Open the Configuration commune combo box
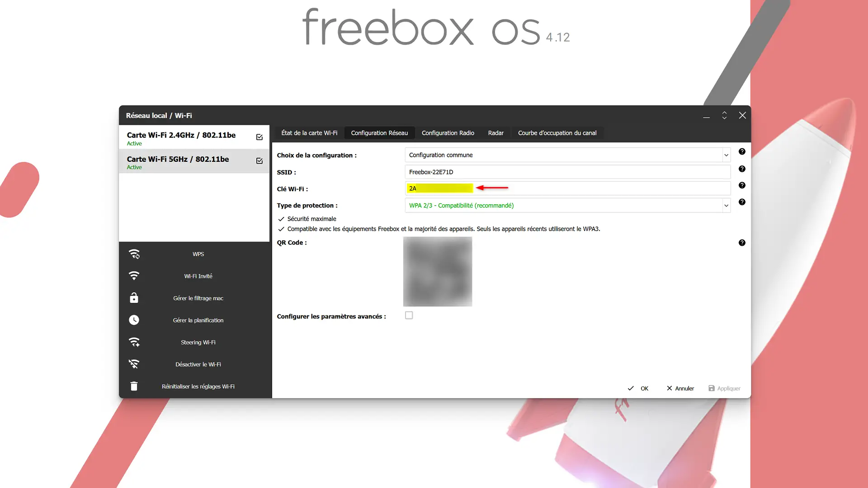The image size is (868, 488). [x=567, y=155]
